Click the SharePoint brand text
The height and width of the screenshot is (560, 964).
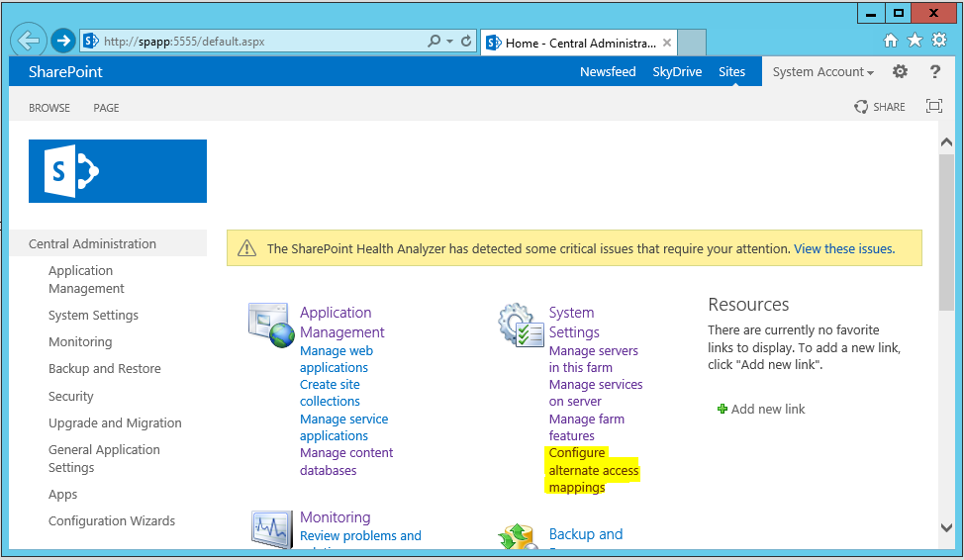65,72
